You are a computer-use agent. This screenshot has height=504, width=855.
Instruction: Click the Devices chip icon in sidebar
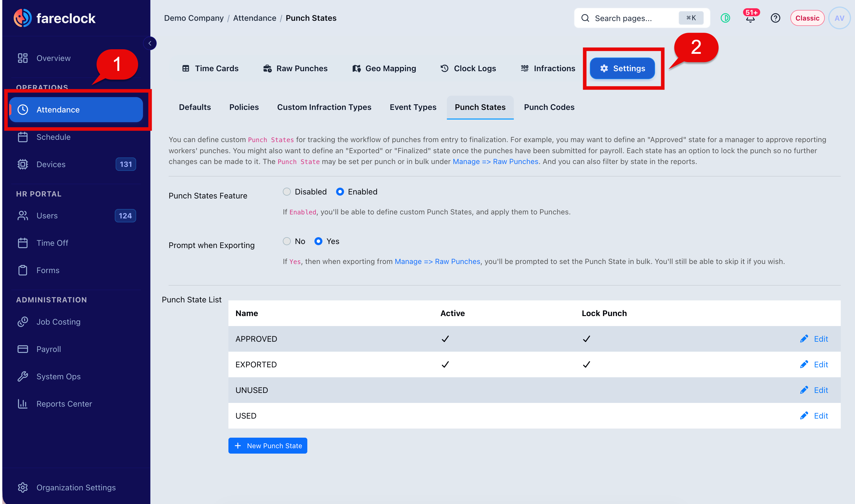23,164
